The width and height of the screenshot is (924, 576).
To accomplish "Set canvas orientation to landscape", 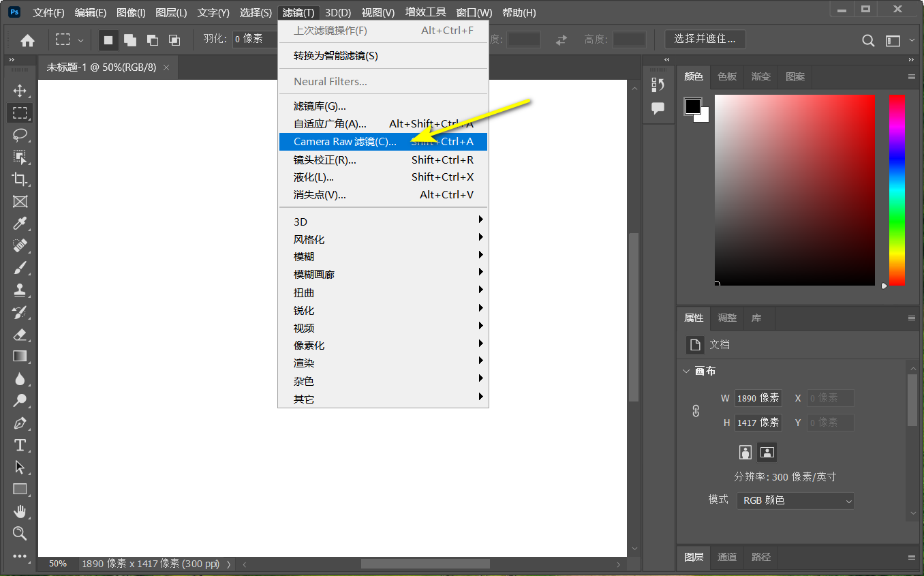I will (x=767, y=452).
